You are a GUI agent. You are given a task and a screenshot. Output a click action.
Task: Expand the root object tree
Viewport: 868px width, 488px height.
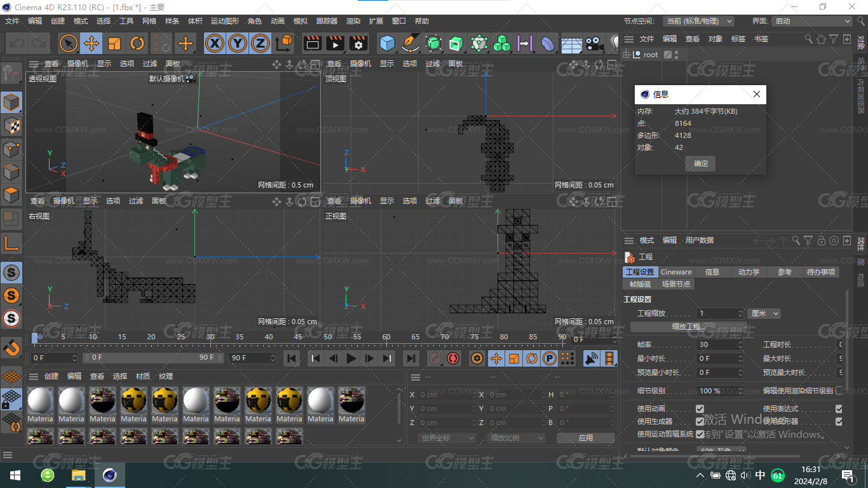[627, 55]
